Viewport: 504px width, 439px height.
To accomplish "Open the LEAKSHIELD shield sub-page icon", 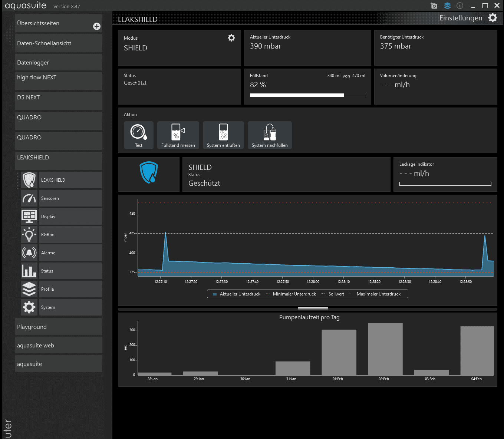I will point(29,180).
